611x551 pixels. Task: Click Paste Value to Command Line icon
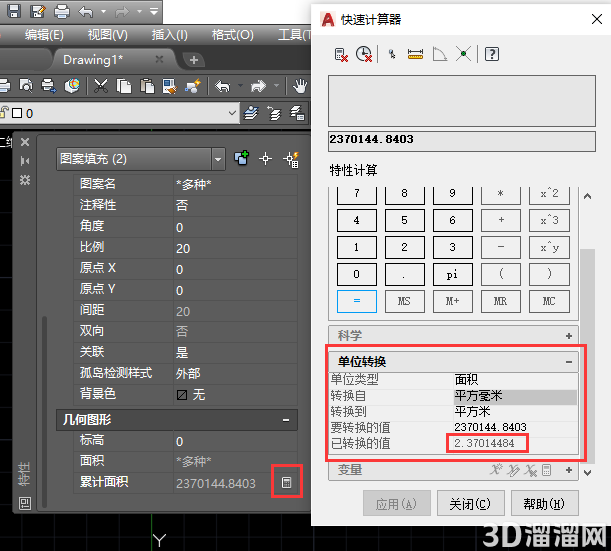pyautogui.click(x=392, y=54)
